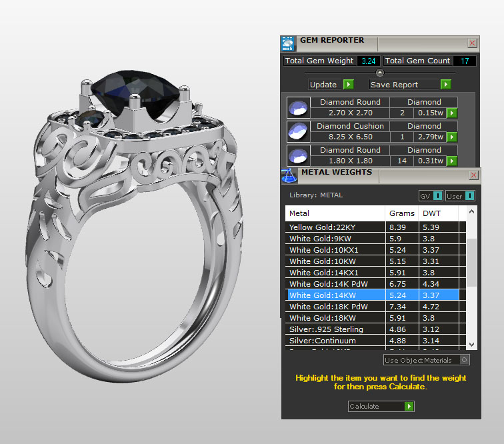Screen dimensions: 504x444
Task: Click the 1.80 X 1.80 size cell
Action: (351, 161)
